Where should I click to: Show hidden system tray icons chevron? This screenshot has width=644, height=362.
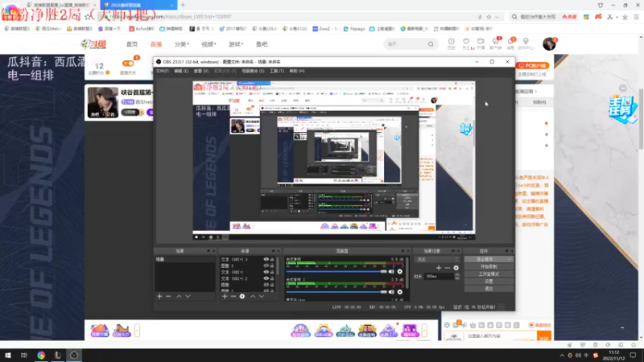[562, 356]
